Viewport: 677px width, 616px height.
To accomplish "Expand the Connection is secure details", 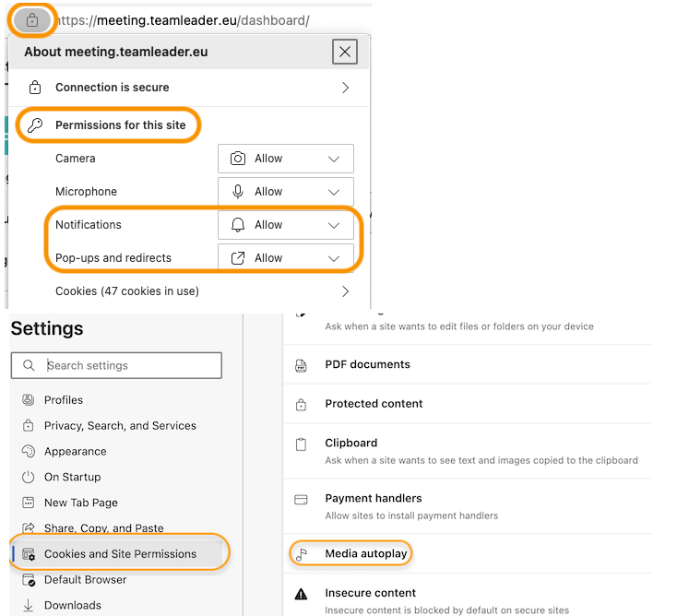I will (x=189, y=88).
